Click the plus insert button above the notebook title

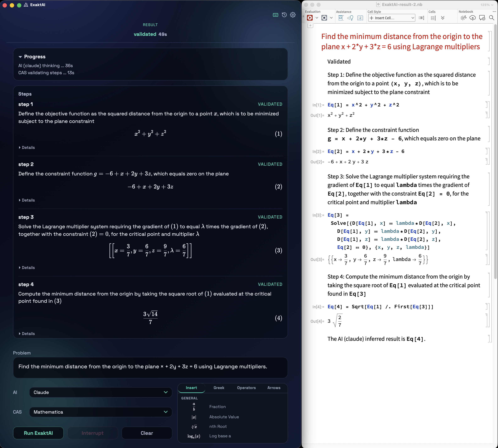[x=310, y=26]
